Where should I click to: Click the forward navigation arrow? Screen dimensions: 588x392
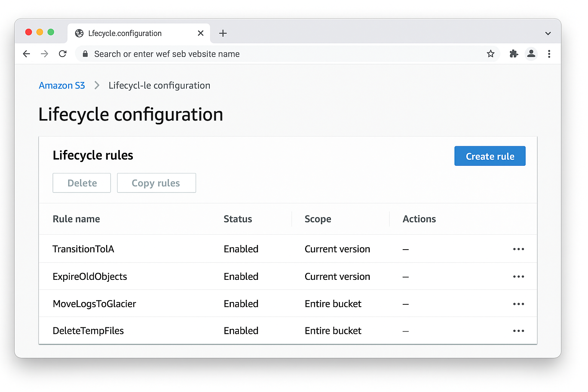coord(44,54)
